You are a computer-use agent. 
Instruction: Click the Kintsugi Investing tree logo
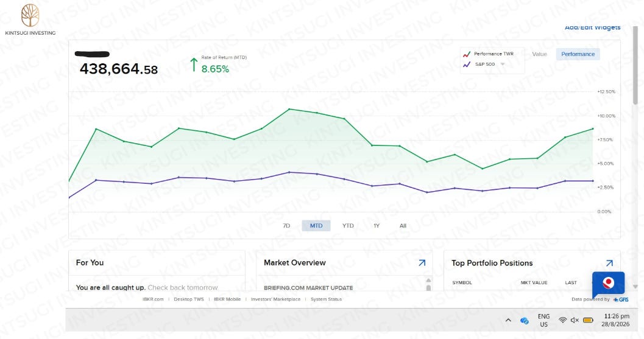(x=30, y=16)
